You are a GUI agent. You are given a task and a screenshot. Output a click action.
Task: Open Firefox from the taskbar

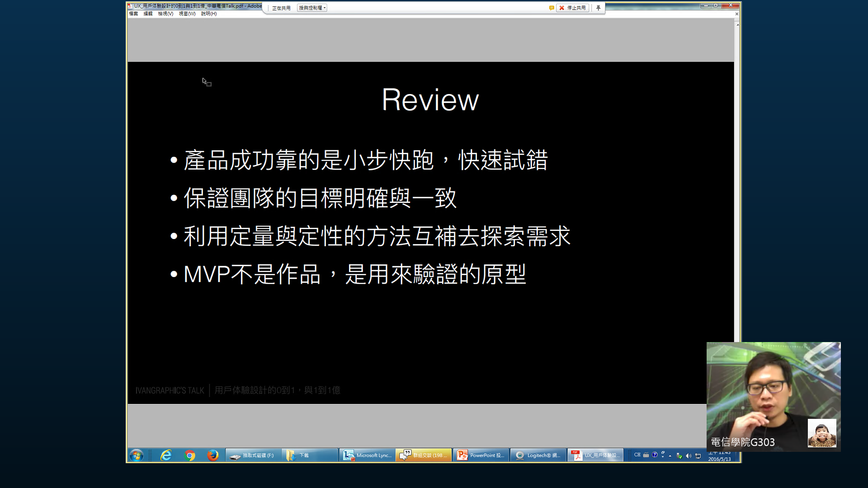[x=212, y=455]
